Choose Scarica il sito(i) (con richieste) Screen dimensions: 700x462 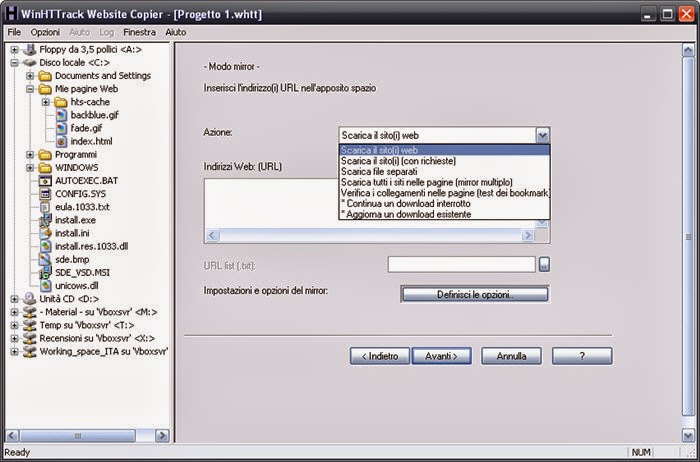444,161
